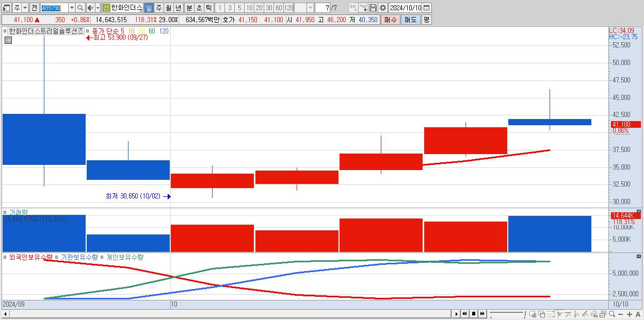Save the chart with the floppy disk icon
Screen dimensions: 644x320
point(373,8)
